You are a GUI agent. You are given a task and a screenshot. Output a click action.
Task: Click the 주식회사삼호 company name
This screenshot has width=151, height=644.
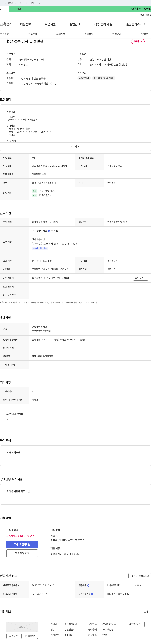[x=71, y=624]
